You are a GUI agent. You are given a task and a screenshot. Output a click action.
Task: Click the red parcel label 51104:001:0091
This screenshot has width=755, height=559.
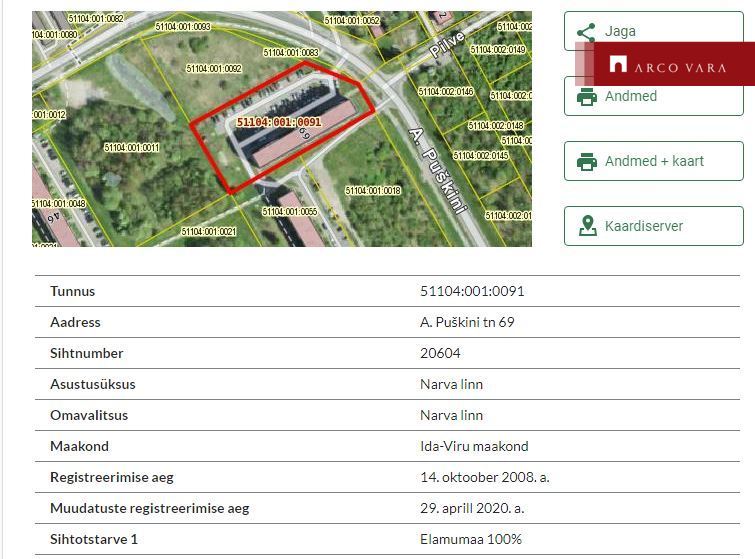coord(279,122)
